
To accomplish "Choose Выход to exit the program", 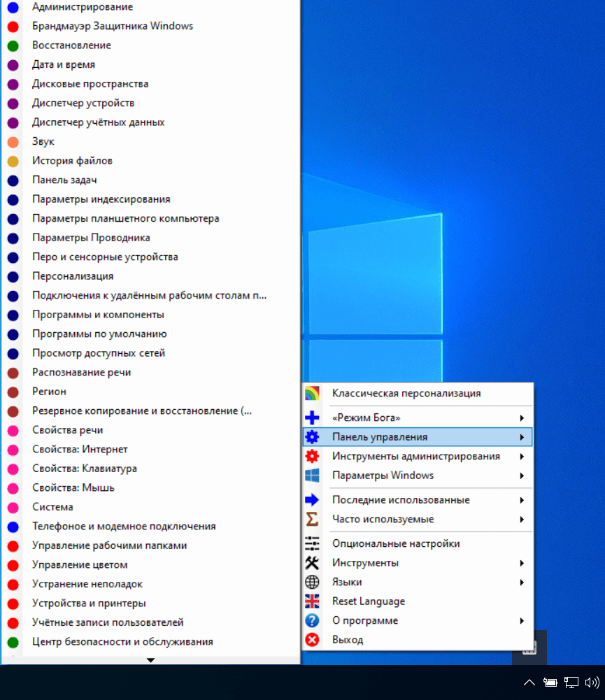I will click(x=418, y=640).
